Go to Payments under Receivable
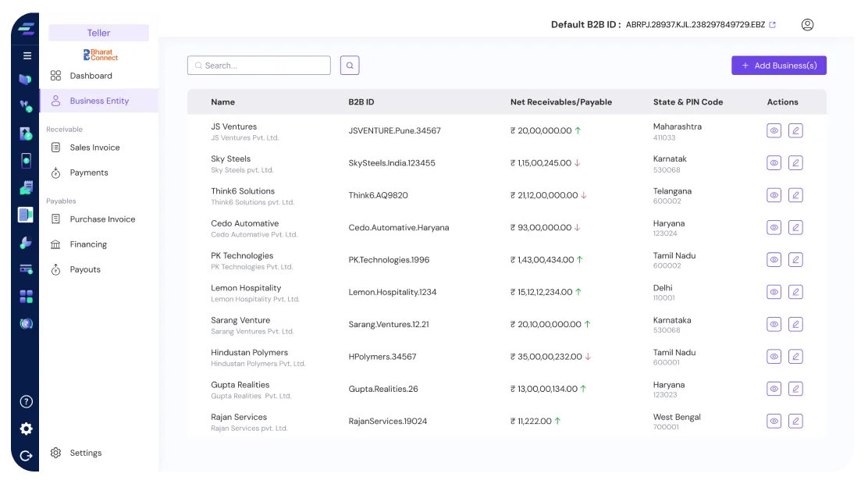 [x=98, y=173]
